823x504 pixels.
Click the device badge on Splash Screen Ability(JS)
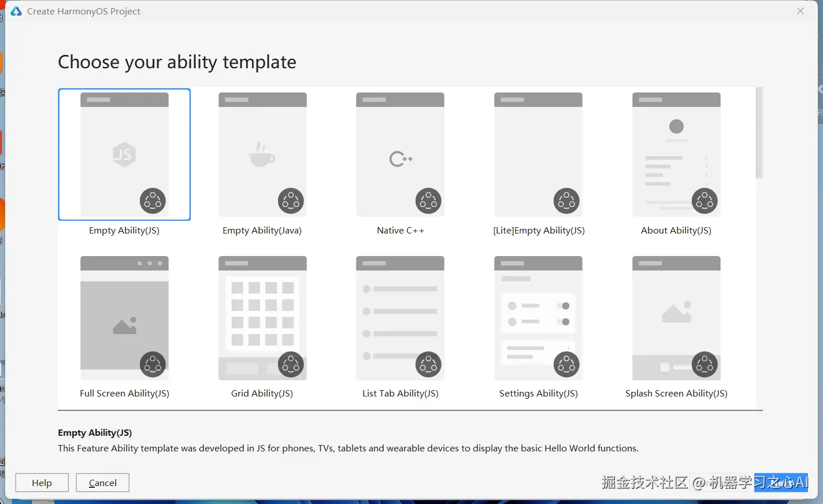point(705,364)
